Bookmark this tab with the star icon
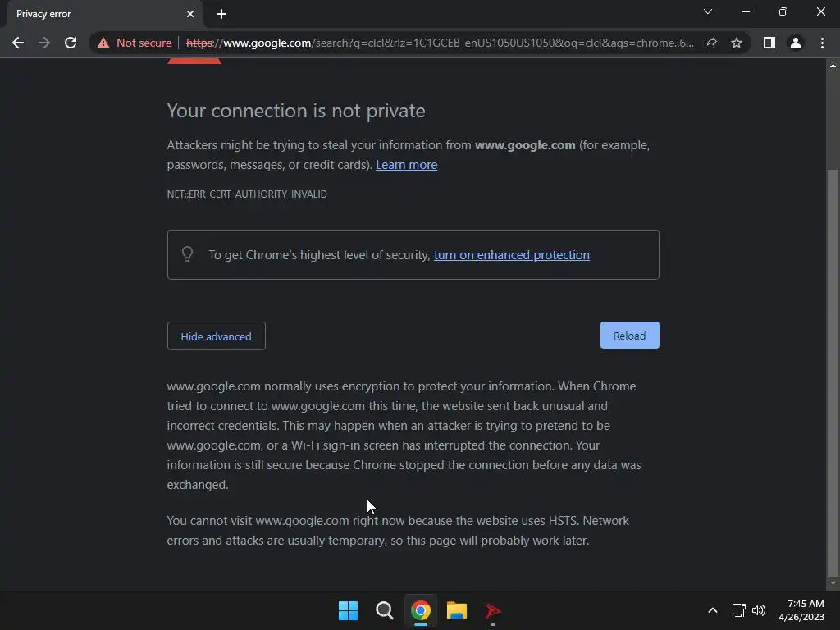The width and height of the screenshot is (840, 630). (x=737, y=43)
